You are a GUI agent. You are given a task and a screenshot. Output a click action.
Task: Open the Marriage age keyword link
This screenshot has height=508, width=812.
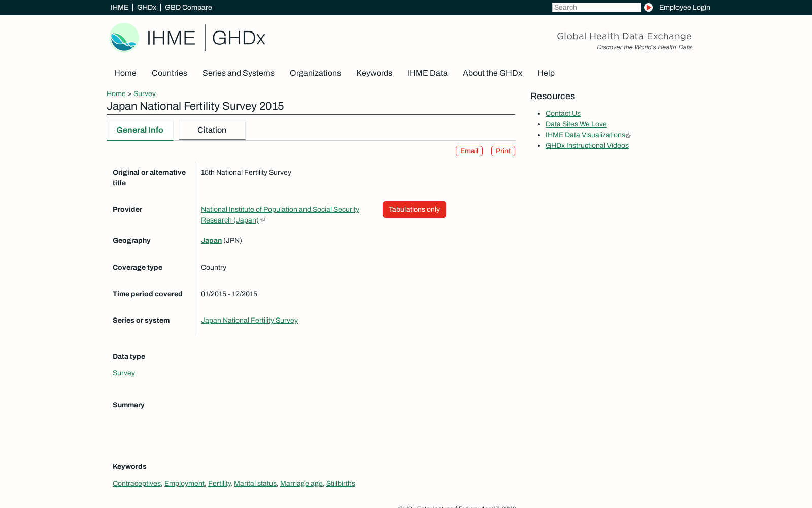click(x=301, y=484)
